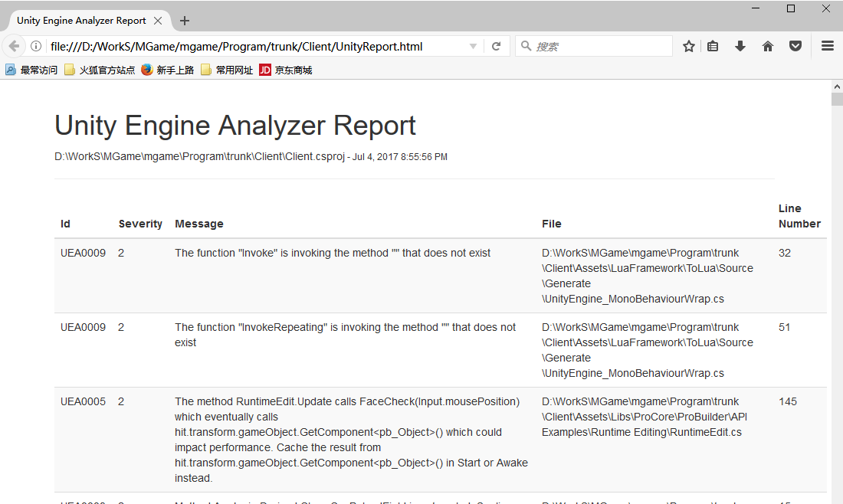Select the Unity Engine Analyzer Report tab
Image resolution: width=843 pixels, height=504 pixels.
(x=90, y=21)
